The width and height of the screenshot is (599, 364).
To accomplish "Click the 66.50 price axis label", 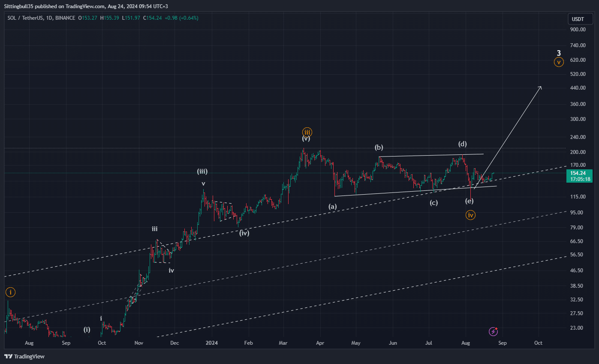I will click(x=577, y=241).
